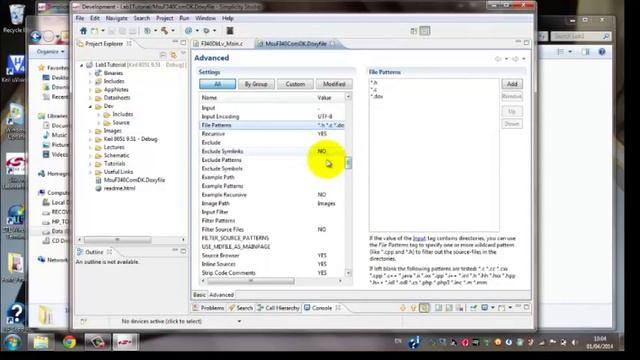Click the Simplicity Studio taskbar icon
The image size is (640, 360).
pyautogui.click(x=125, y=342)
